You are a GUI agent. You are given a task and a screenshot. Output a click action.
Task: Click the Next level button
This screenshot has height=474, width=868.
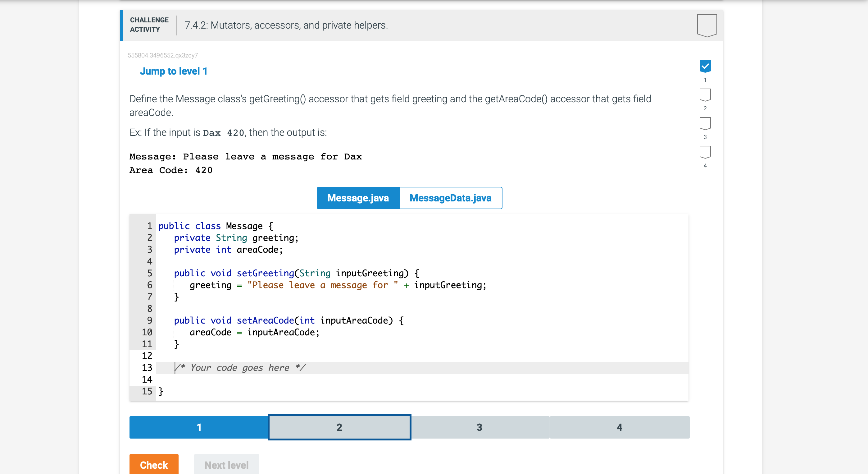coord(226,465)
